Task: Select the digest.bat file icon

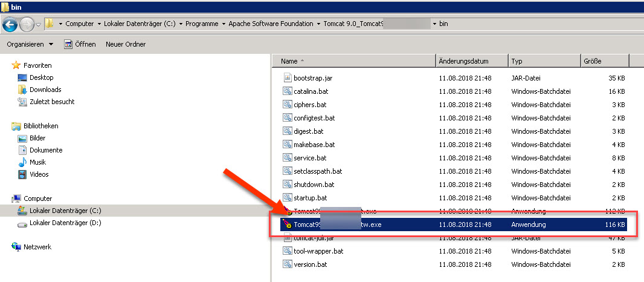Action: click(x=287, y=131)
